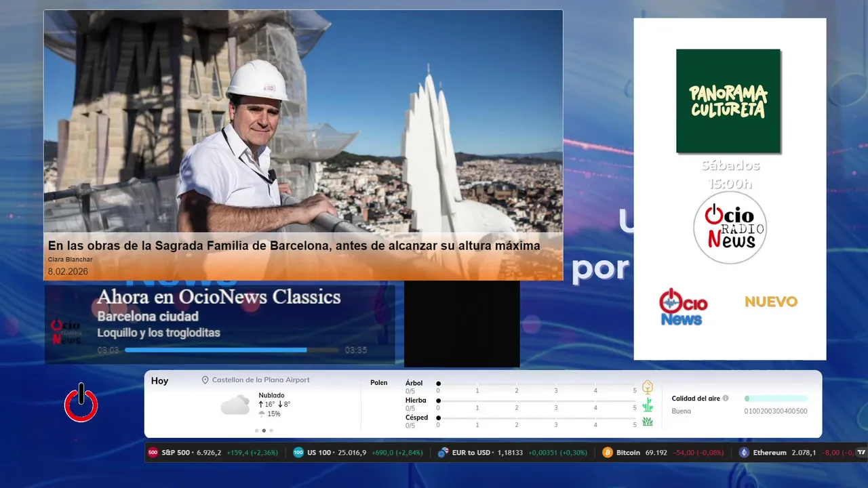Screen dimensions: 868x488
Task: Click the Polen section label
Action: click(x=379, y=383)
